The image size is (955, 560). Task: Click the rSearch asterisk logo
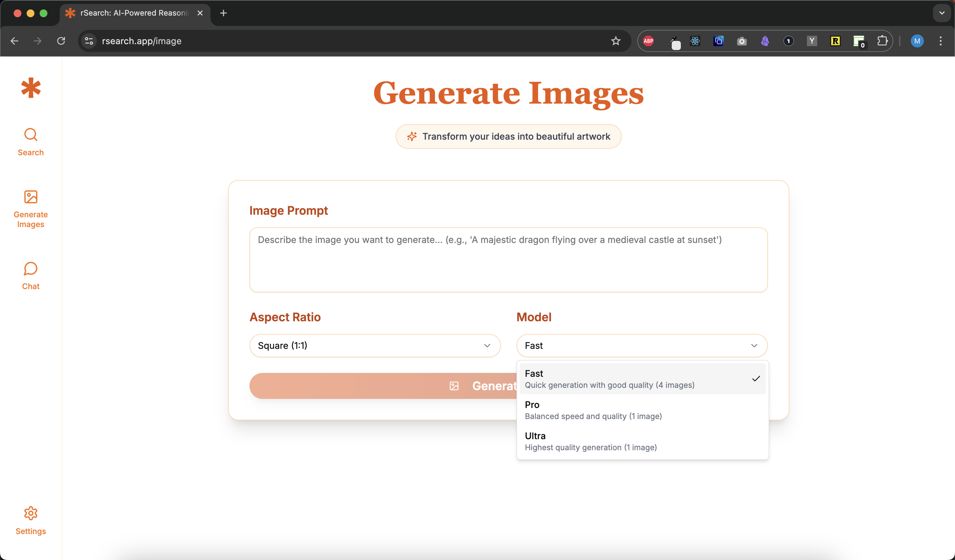coord(31,88)
